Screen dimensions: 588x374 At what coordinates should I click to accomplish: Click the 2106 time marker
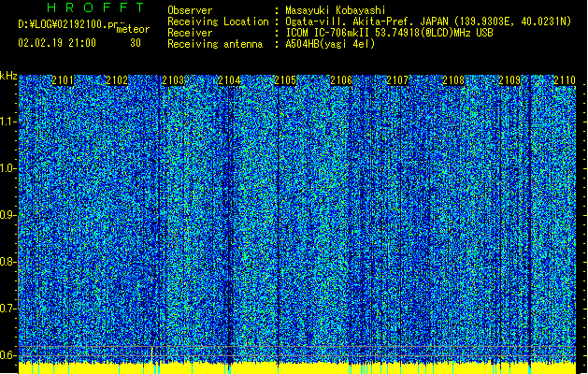tap(341, 80)
